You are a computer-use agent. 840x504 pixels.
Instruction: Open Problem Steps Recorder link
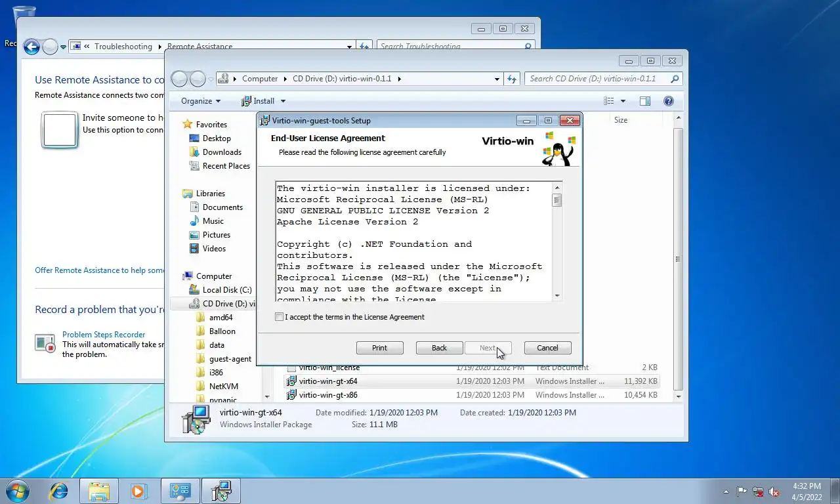104,335
